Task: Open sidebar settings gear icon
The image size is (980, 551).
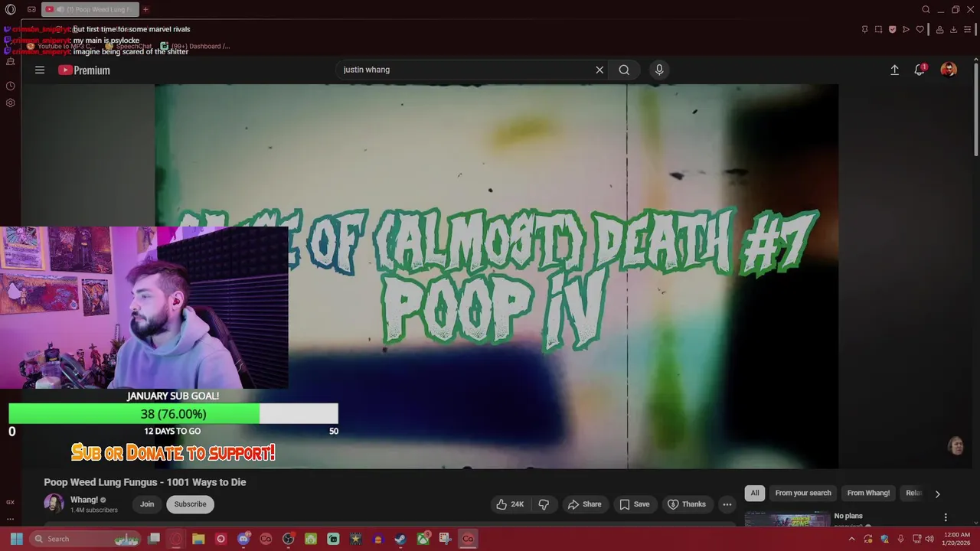Action: (10, 103)
